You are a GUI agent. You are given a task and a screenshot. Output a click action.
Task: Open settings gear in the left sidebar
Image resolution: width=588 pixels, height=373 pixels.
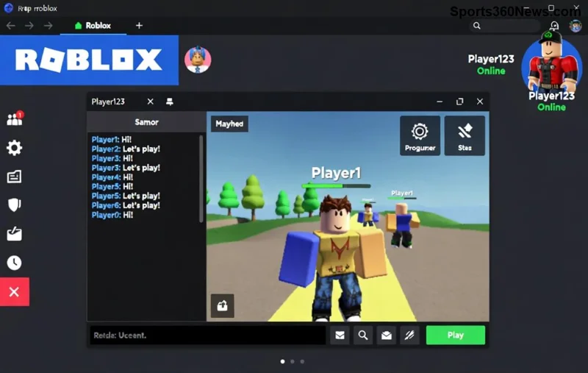click(14, 148)
